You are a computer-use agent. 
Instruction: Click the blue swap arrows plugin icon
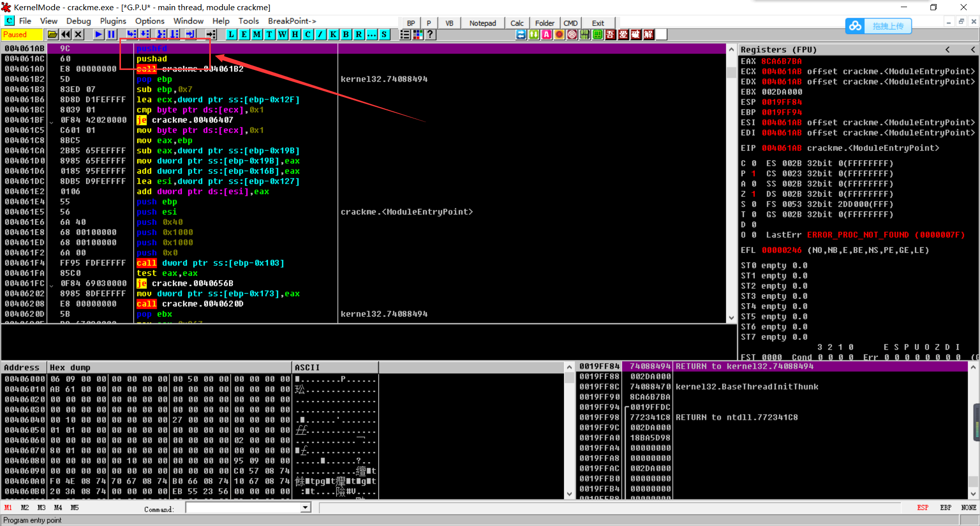(521, 34)
